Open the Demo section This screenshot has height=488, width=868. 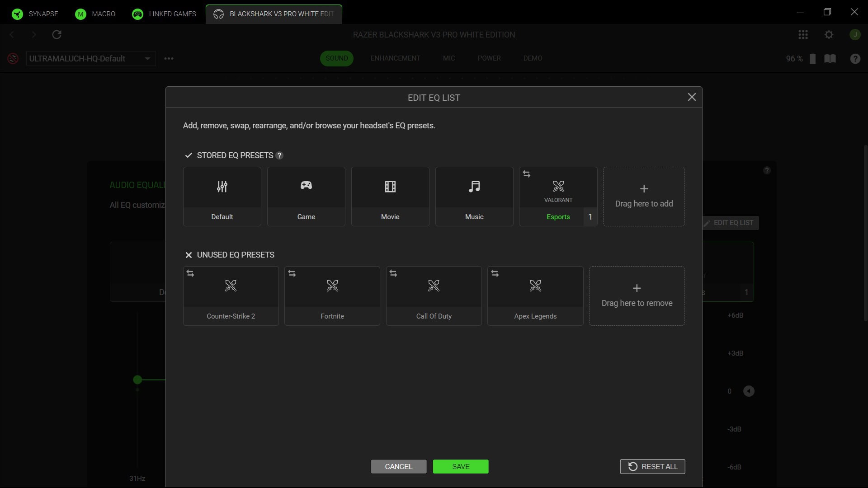coord(533,58)
